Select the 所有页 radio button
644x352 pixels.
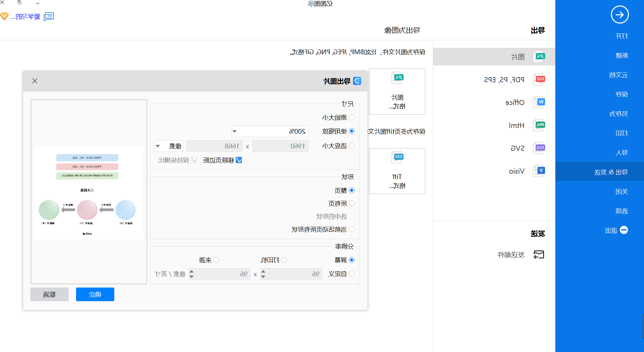pos(352,203)
